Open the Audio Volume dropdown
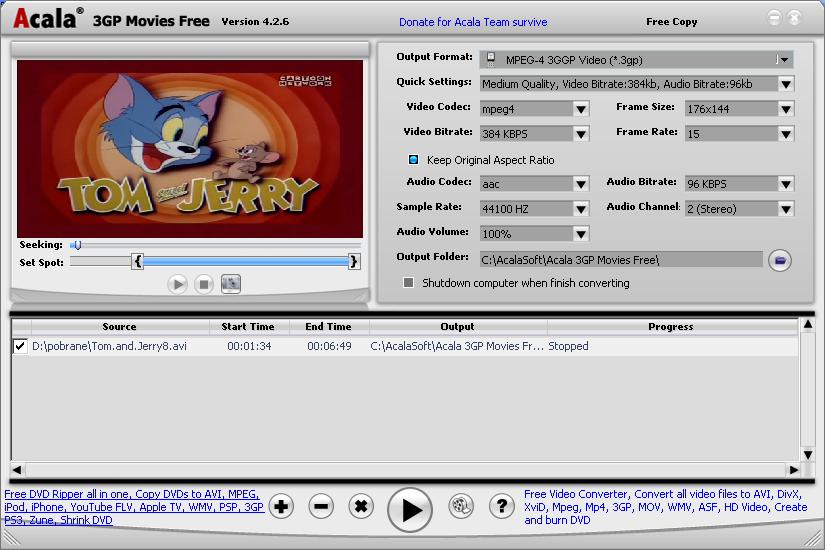This screenshot has height=550, width=825. coord(581,234)
